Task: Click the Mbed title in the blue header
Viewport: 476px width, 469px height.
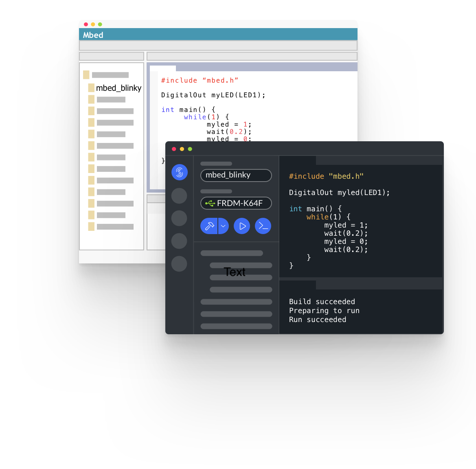Action: pos(93,35)
